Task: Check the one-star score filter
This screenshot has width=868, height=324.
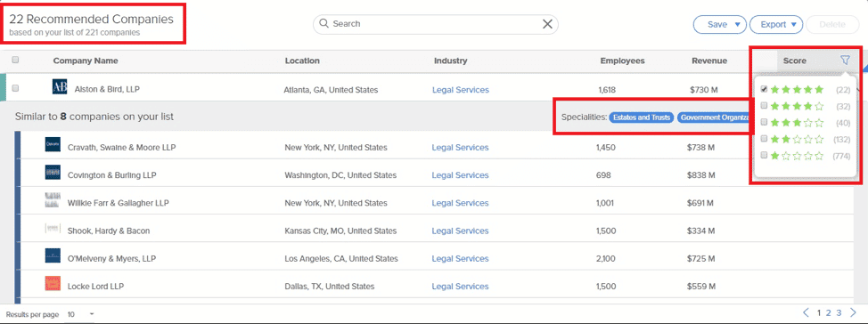Action: 764,156
